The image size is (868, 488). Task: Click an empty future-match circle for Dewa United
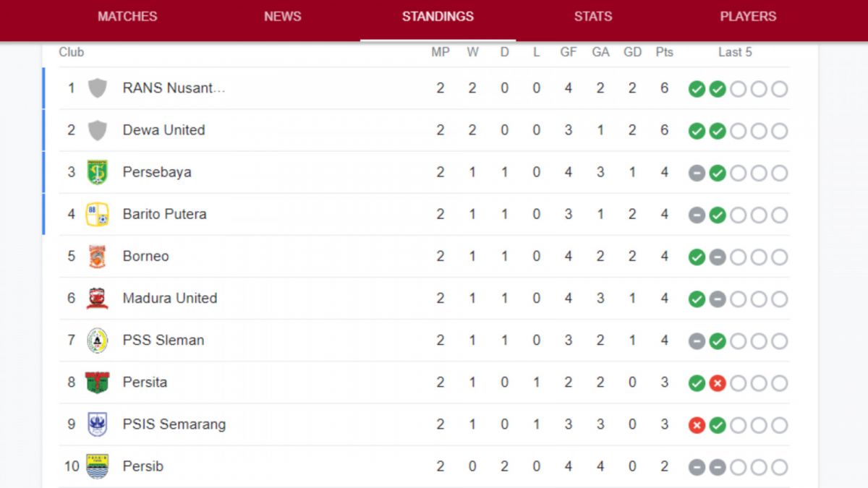coord(738,131)
